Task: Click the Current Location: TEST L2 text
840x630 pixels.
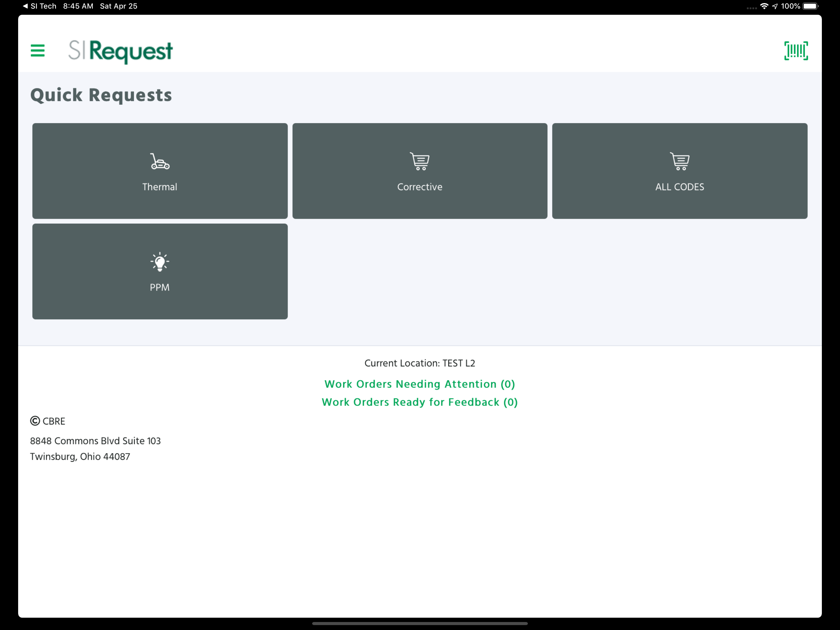Action: tap(420, 363)
